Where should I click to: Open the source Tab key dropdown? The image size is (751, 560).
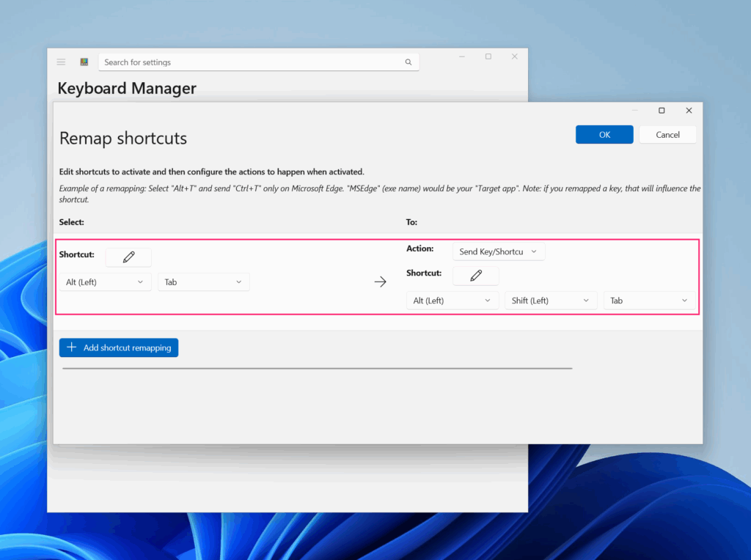coord(204,282)
